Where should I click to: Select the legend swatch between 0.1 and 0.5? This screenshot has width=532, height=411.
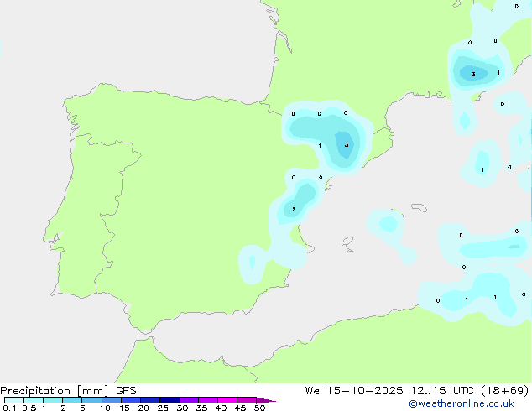coord(14,400)
